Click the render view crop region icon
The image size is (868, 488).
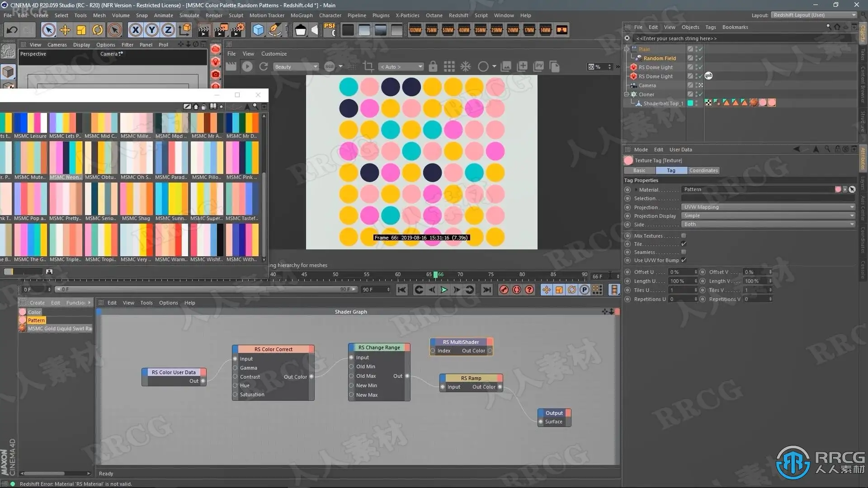368,67
